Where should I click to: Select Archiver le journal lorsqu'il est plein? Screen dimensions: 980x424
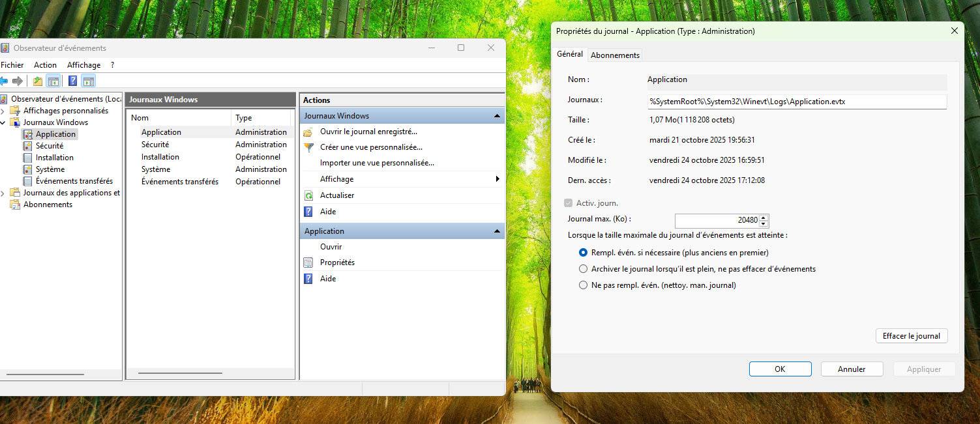(x=583, y=269)
